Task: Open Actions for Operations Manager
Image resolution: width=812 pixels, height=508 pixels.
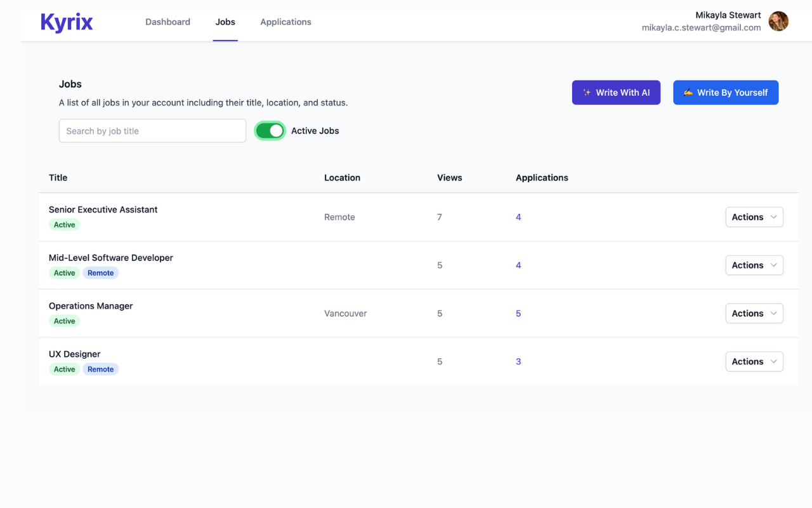Action: [x=754, y=313]
